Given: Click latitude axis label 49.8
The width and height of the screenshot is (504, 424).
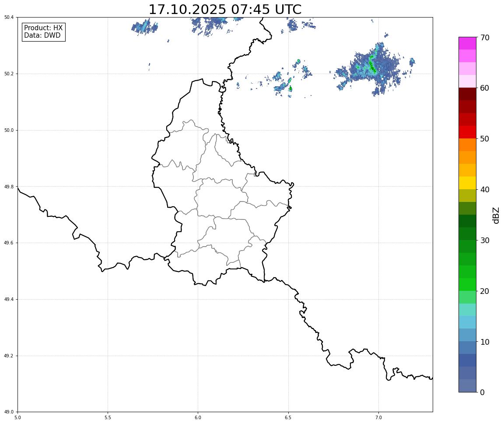Looking at the screenshot, I should click(9, 187).
